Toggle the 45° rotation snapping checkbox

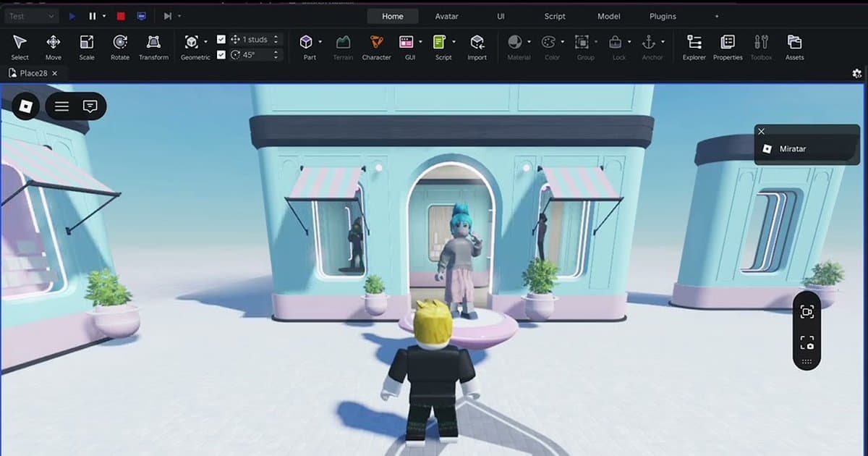point(221,54)
